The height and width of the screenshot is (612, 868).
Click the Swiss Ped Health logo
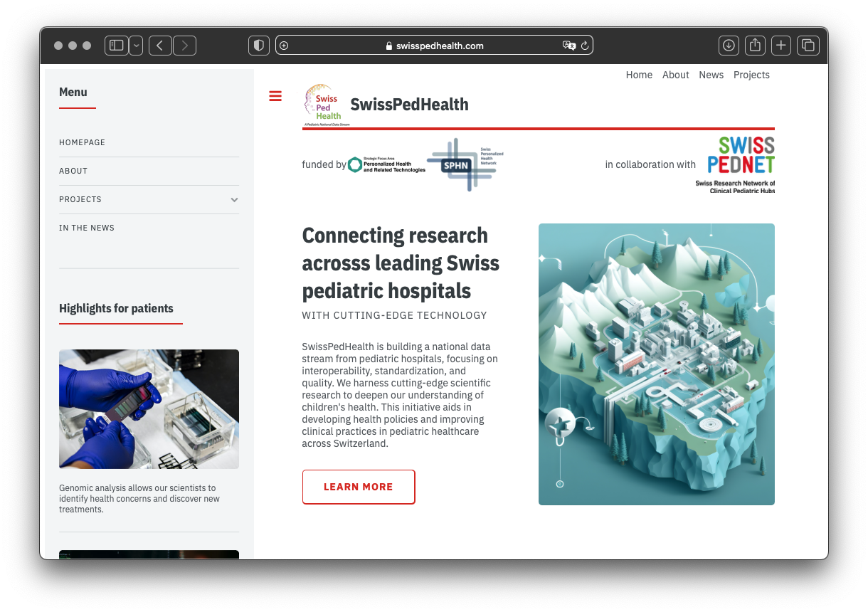tap(327, 105)
